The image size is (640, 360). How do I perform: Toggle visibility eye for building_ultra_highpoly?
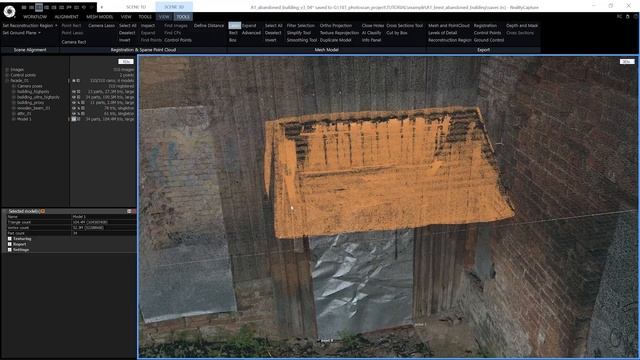74,97
